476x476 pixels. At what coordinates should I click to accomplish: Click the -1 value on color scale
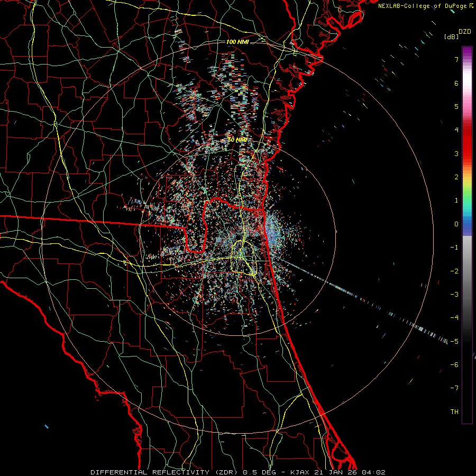click(x=454, y=248)
